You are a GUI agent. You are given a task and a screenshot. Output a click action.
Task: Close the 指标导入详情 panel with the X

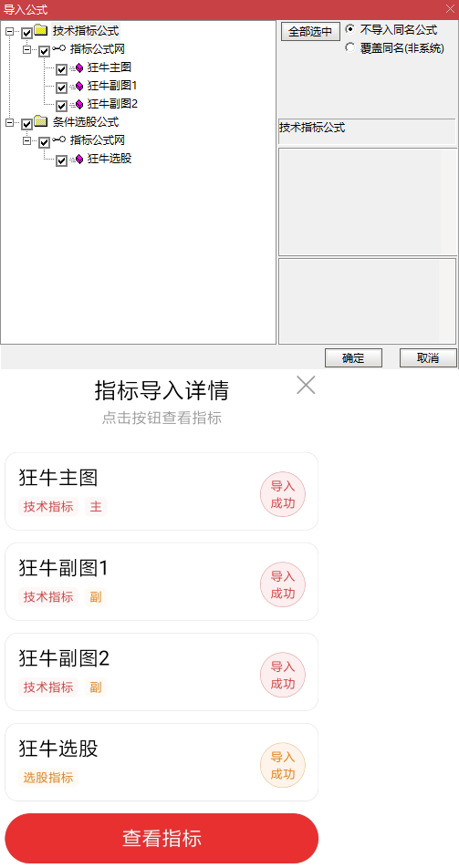[306, 385]
